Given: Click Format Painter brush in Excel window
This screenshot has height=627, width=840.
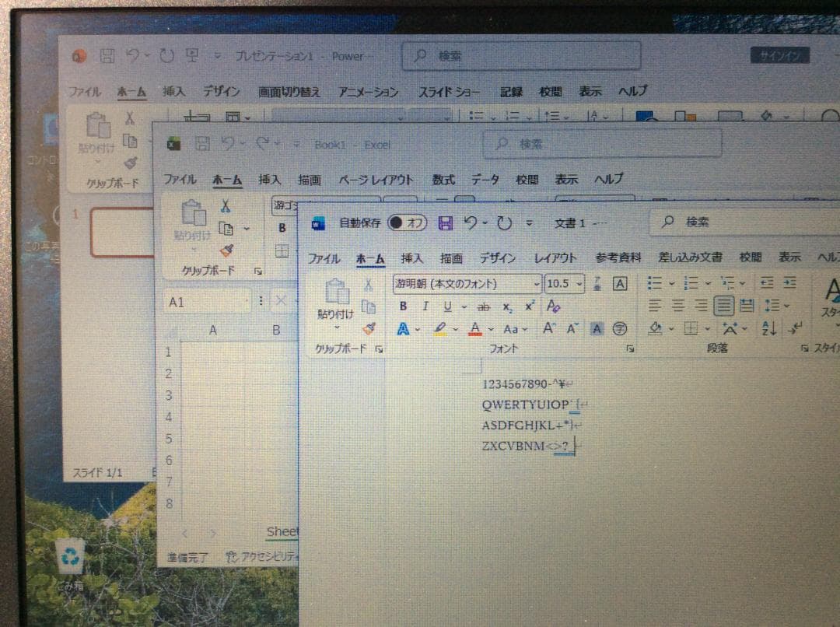Looking at the screenshot, I should pos(226,250).
